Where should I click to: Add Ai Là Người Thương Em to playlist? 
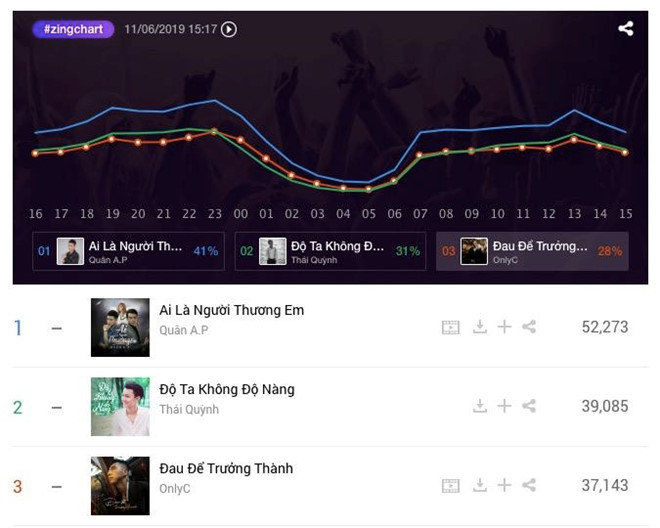coord(504,327)
